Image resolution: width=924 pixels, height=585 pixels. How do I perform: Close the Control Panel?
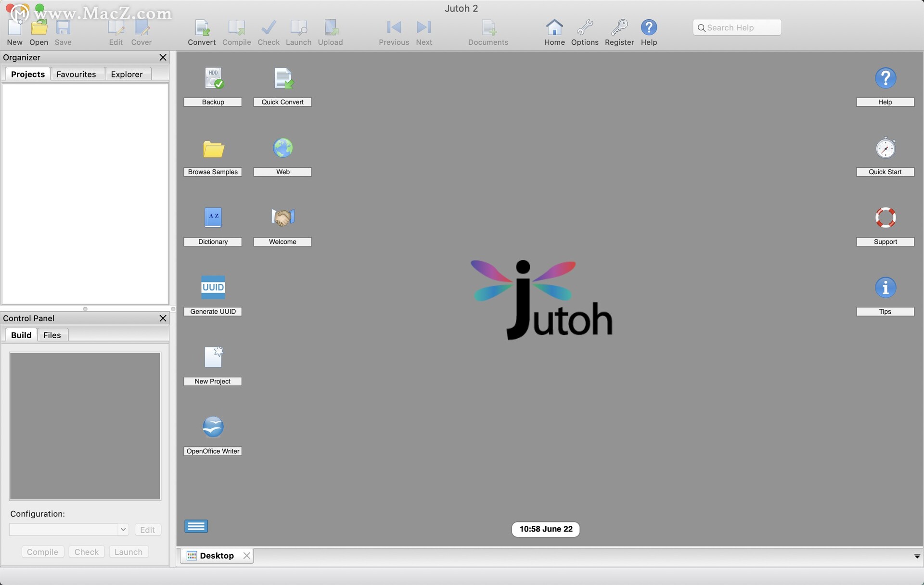(163, 318)
